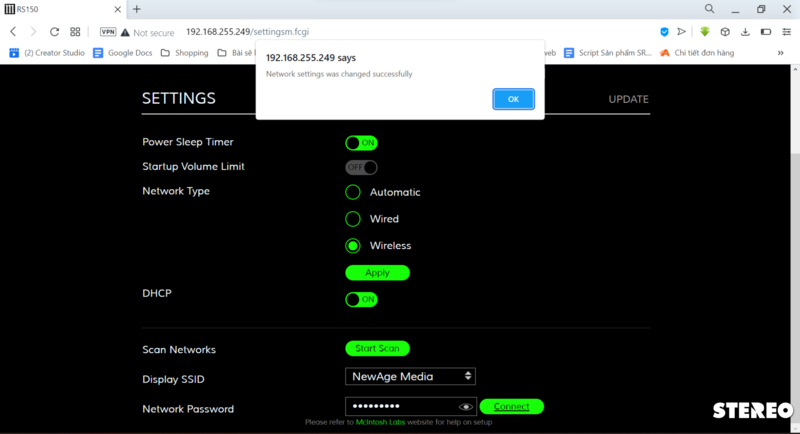Image resolution: width=800 pixels, height=434 pixels.
Task: Click OK in the alert dialog
Action: [x=513, y=99]
